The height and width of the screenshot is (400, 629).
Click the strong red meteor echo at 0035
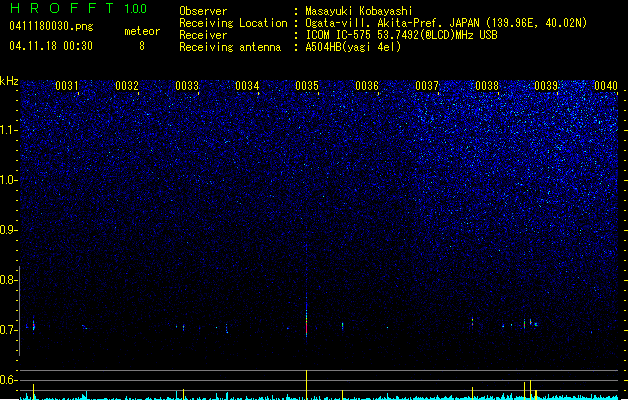(306, 323)
